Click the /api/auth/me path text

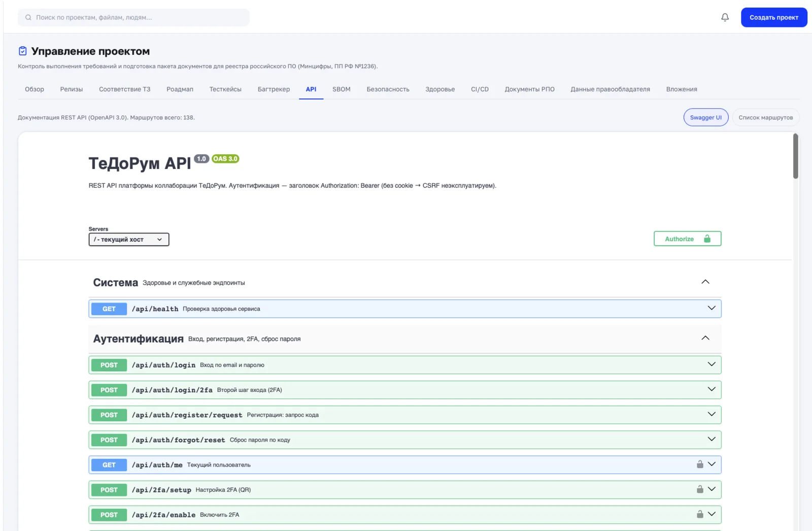[x=157, y=464]
